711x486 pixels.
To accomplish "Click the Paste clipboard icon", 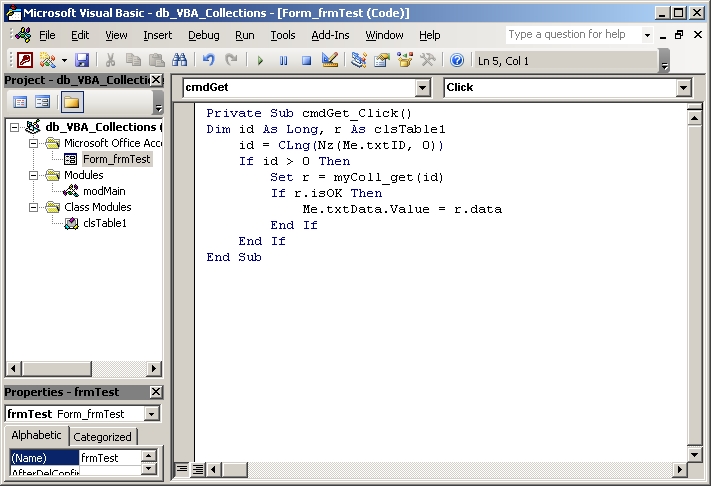I will tap(156, 60).
